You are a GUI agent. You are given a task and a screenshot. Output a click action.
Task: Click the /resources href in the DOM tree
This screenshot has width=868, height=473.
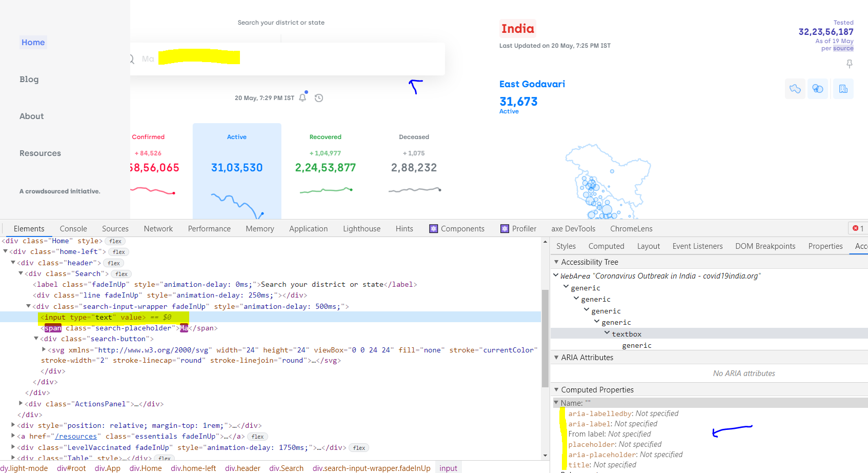pos(76,437)
